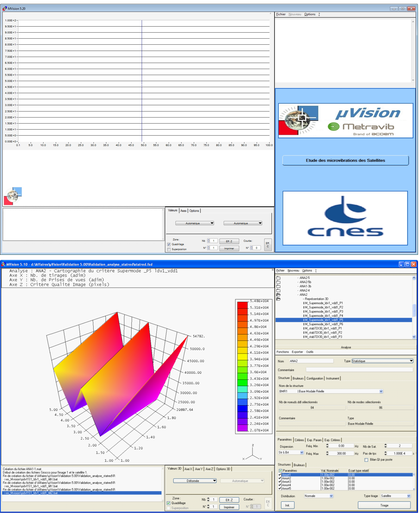Click the red band of the color scale legend
The image size is (420, 513).
tap(242, 305)
